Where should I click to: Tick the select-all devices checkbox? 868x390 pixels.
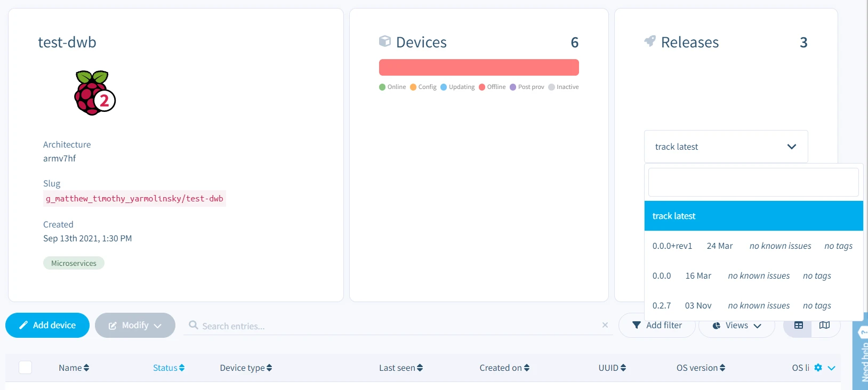(x=25, y=368)
